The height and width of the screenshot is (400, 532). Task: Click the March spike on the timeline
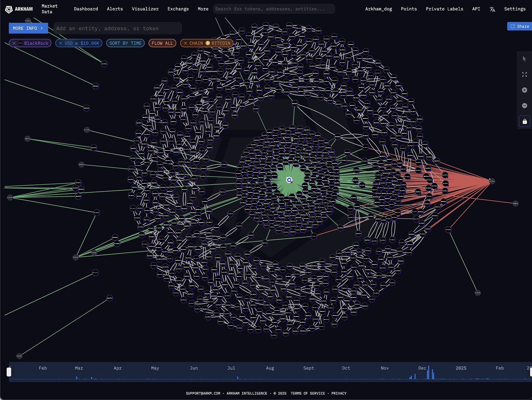coord(76,378)
